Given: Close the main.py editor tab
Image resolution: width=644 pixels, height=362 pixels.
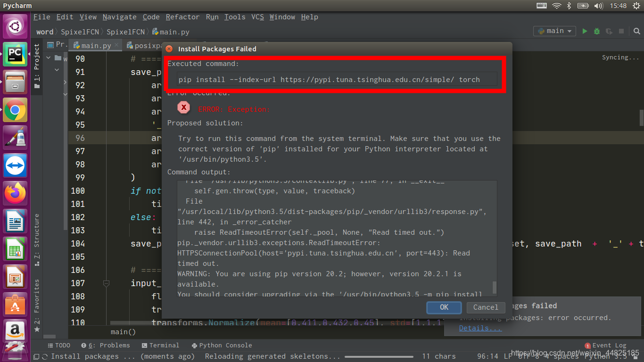Looking at the screenshot, I should [117, 45].
